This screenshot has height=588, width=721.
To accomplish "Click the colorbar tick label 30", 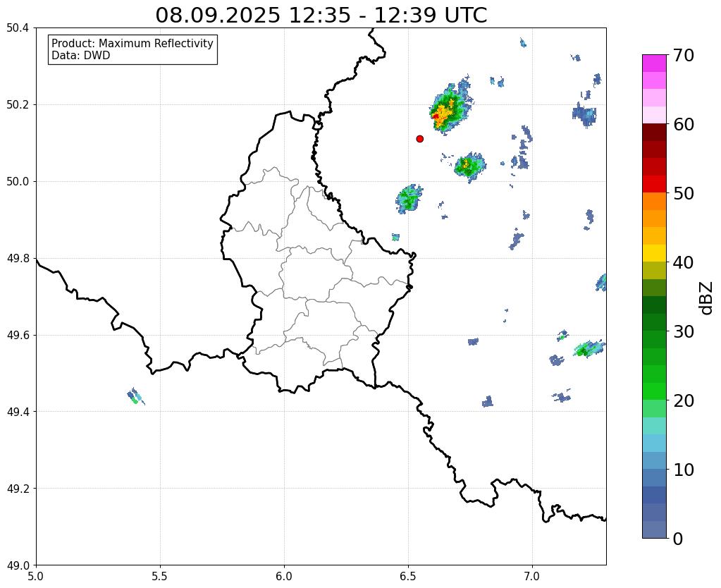I will click(684, 331).
